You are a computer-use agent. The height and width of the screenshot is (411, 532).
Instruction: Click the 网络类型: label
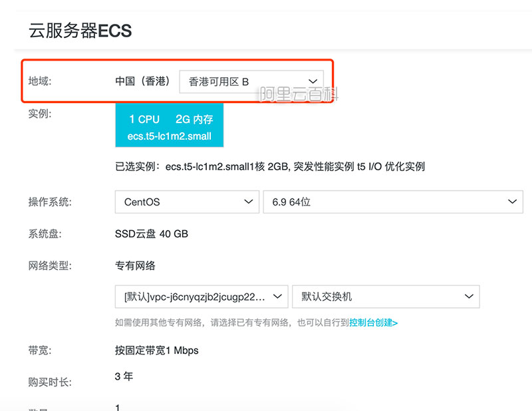click(x=50, y=265)
